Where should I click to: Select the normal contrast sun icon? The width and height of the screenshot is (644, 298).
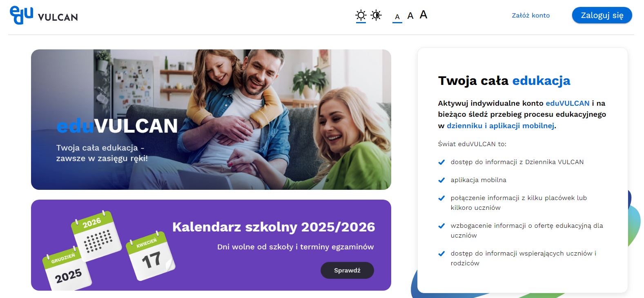(x=361, y=16)
